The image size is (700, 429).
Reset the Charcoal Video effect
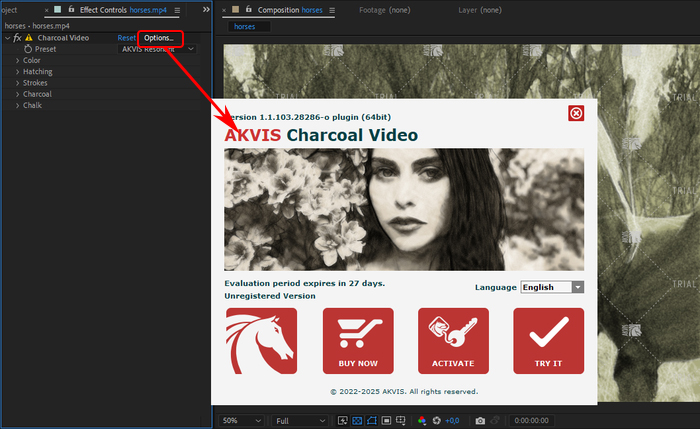coord(126,38)
